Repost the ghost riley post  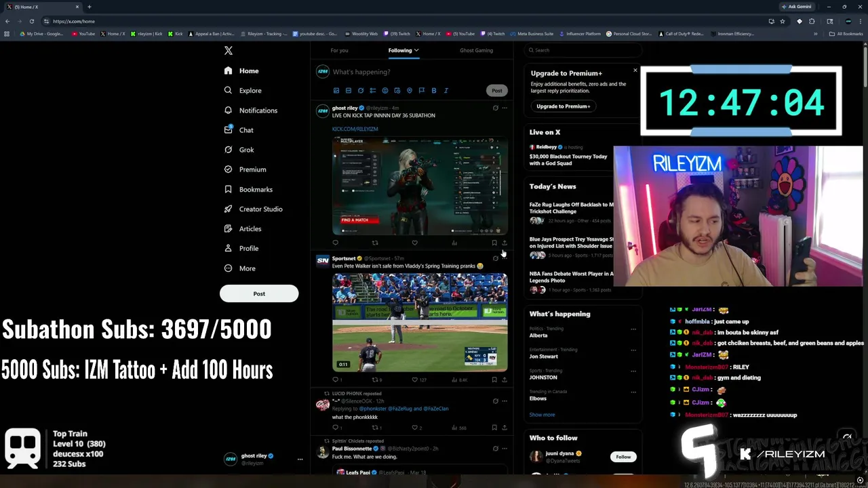[375, 243]
